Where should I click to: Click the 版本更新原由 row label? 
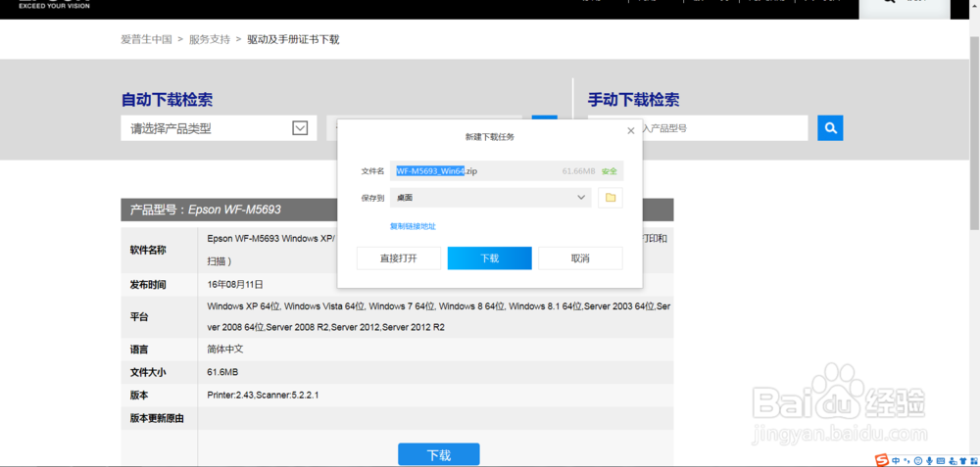[157, 418]
